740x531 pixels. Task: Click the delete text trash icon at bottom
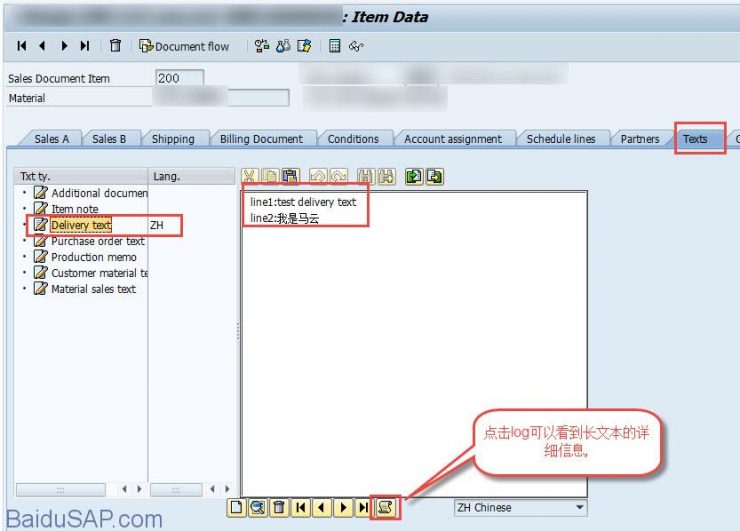pyautogui.click(x=279, y=507)
